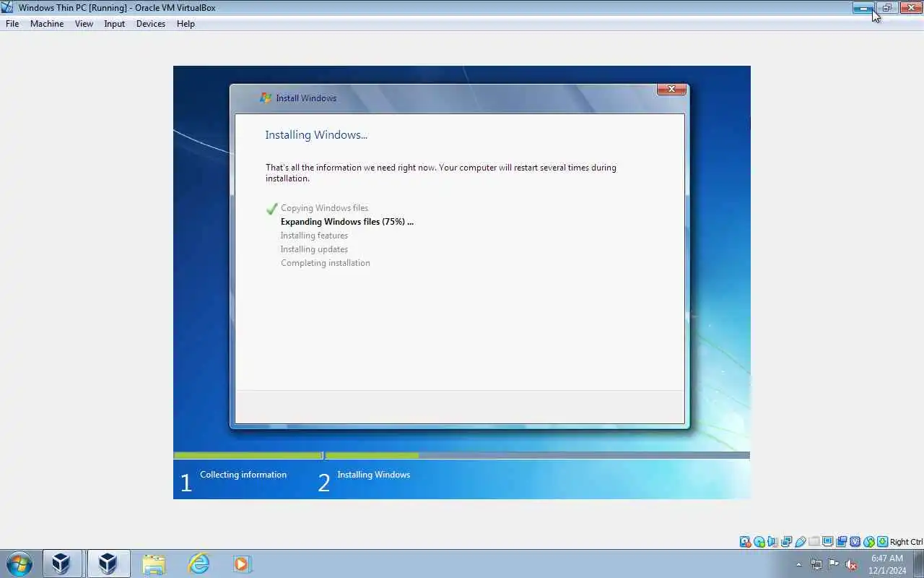Click the shared folders indicator icon

(814, 542)
